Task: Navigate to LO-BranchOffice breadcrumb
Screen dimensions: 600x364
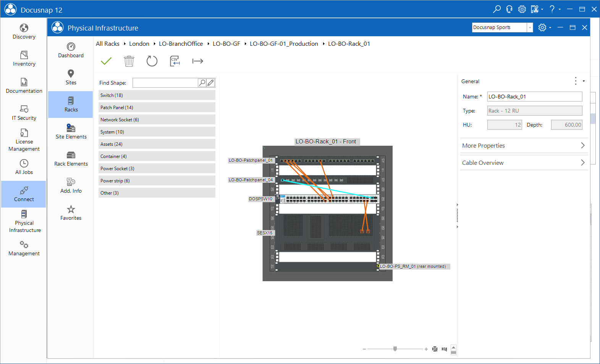Action: 181,44
